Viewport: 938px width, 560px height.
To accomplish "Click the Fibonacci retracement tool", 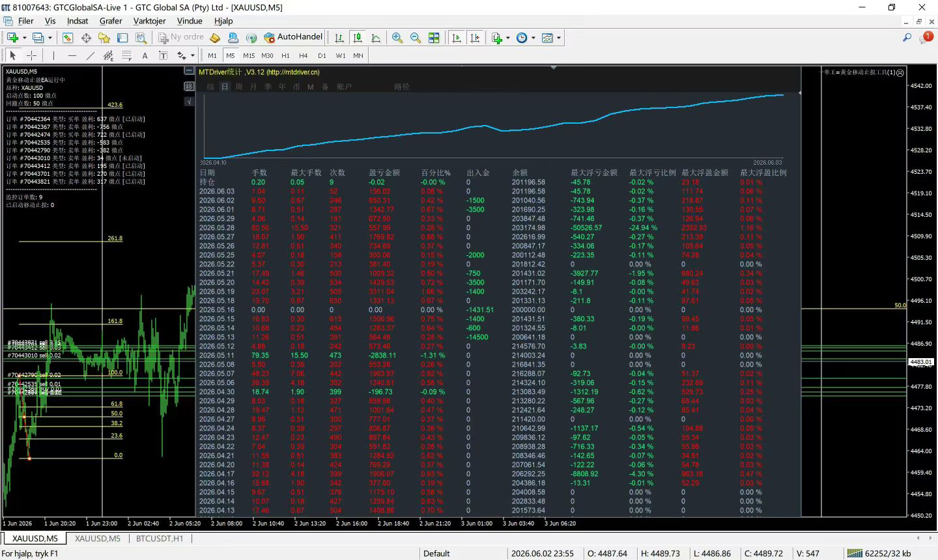I will (126, 55).
